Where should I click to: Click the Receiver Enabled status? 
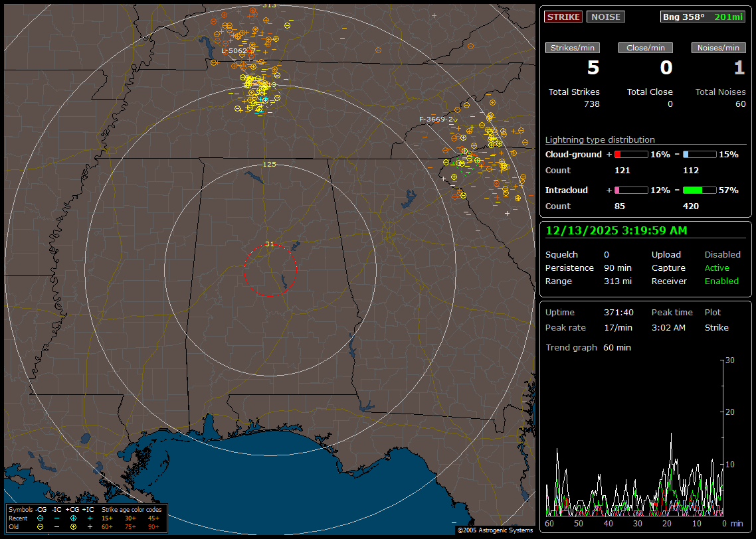(721, 281)
